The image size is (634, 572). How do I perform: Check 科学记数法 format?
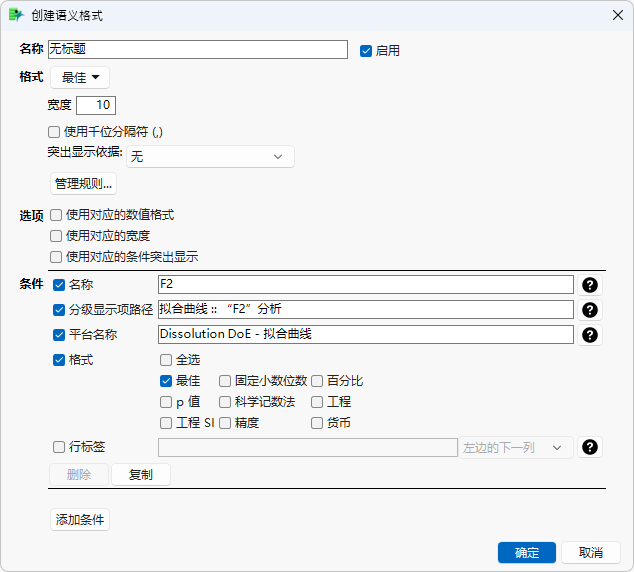225,402
